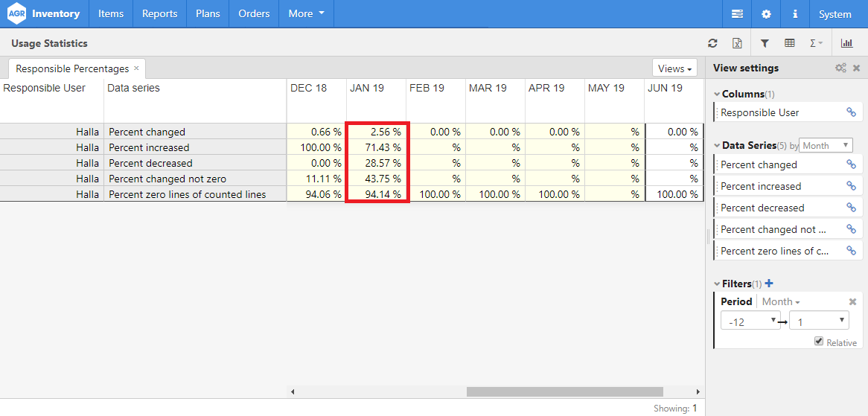Export the table to Excel

tap(737, 44)
